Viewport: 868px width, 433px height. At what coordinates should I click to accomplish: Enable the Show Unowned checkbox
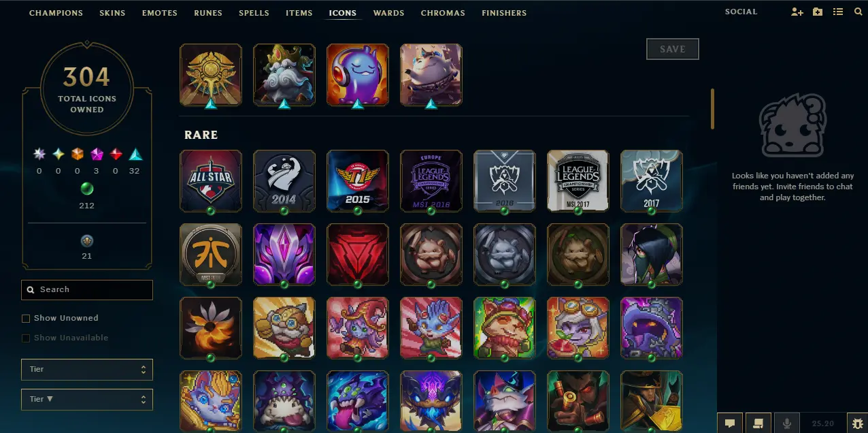pyautogui.click(x=26, y=318)
